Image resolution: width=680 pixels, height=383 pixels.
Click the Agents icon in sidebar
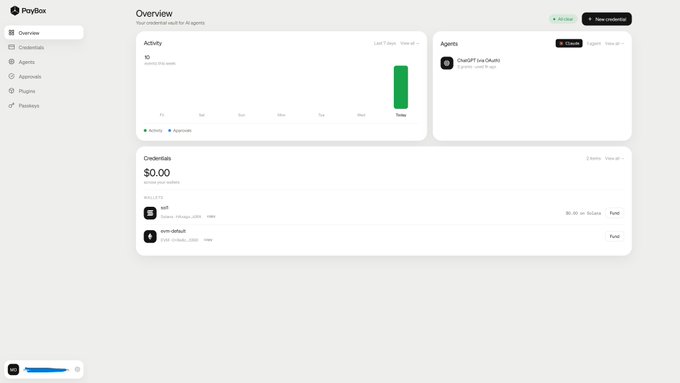click(x=12, y=62)
